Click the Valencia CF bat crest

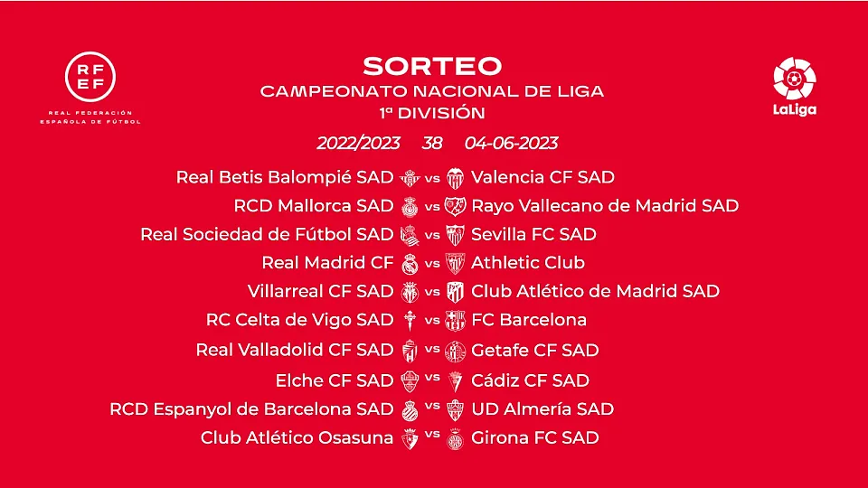click(x=455, y=178)
